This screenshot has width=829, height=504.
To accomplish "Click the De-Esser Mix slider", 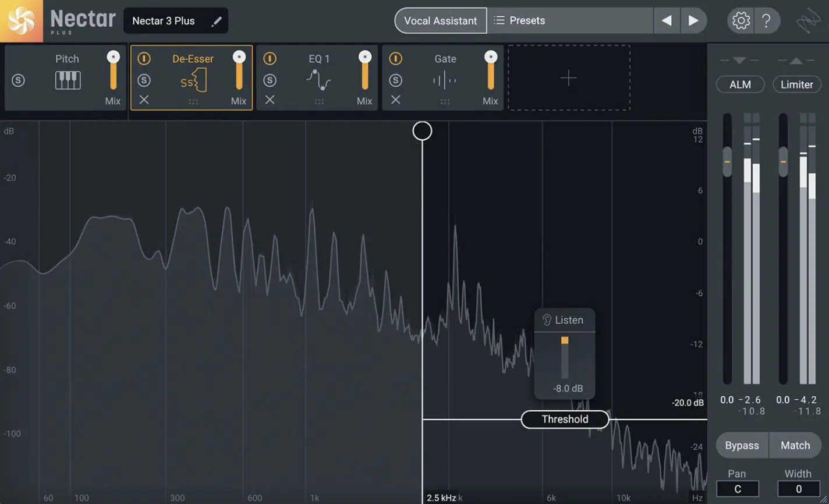I will click(x=239, y=70).
